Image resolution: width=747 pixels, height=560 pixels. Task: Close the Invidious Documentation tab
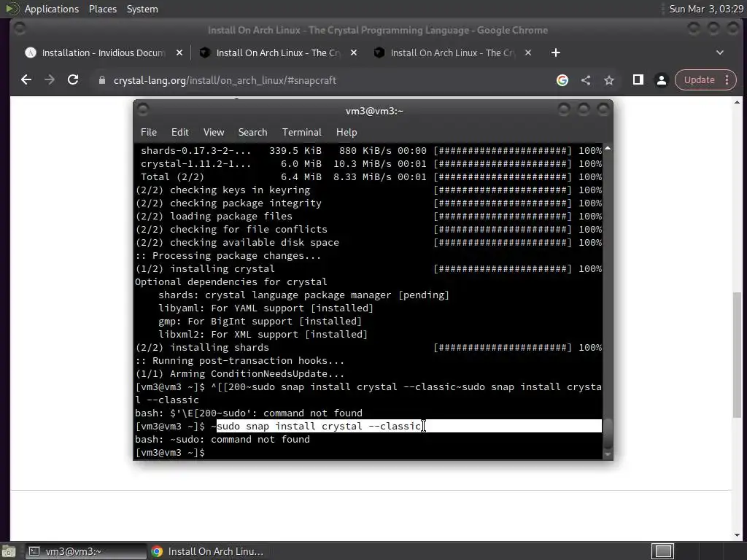tap(179, 52)
